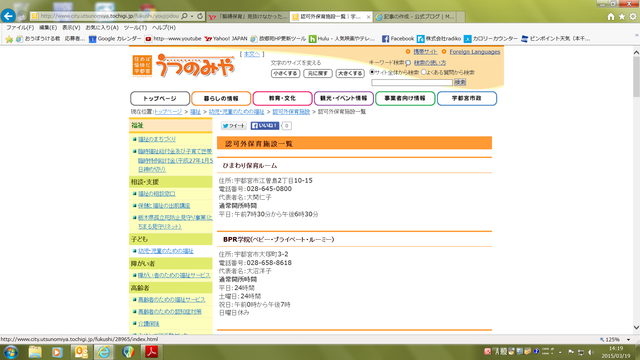Open the 宇都宮市政 navigation button
Viewport: 640px width, 360px height.
[x=467, y=98]
